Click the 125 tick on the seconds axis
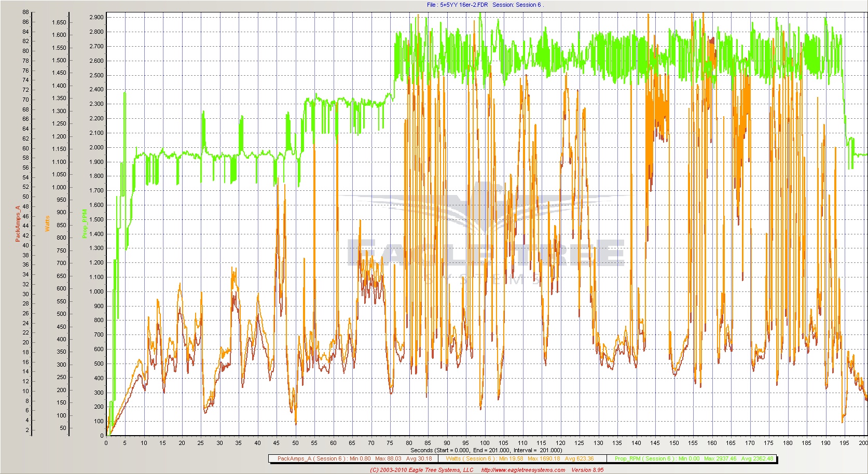The width and height of the screenshot is (868, 474). pyautogui.click(x=580, y=443)
